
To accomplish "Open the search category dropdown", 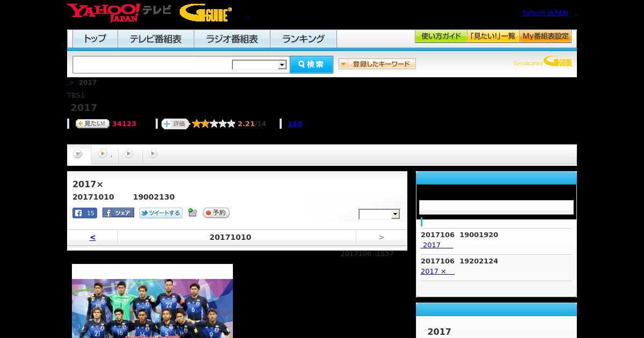I will click(x=259, y=65).
